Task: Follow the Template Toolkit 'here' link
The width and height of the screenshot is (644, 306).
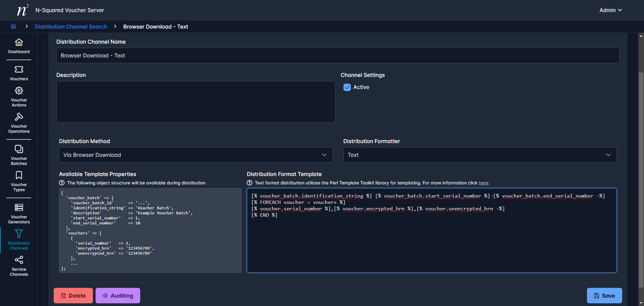Action: tap(483, 183)
